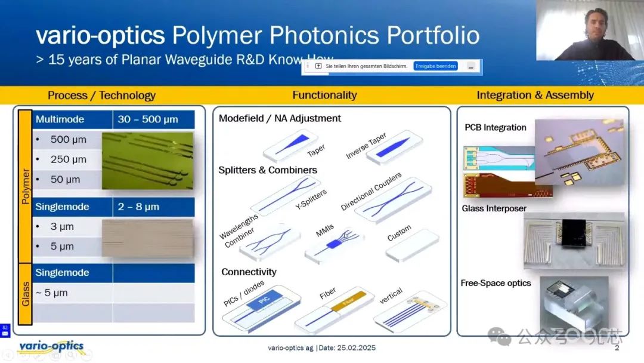The height and width of the screenshot is (363, 644).
Task: Open the Glass Interposer photo
Action: 574,241
